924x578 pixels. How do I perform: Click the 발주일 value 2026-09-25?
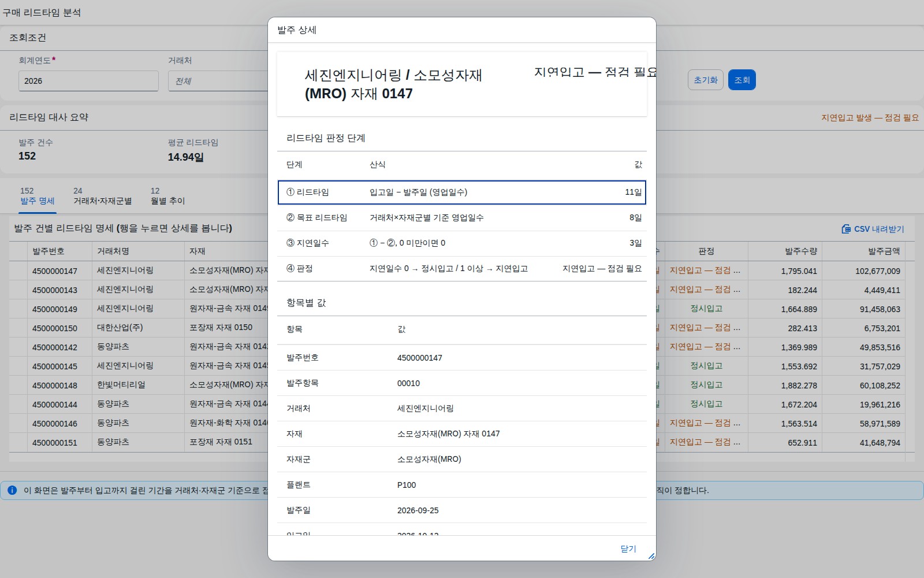click(418, 510)
